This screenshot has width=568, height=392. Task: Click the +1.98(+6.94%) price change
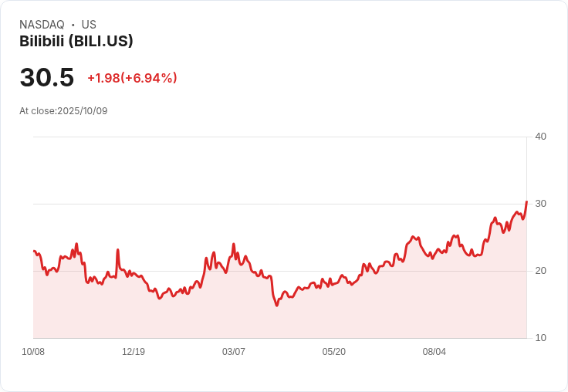(132, 78)
